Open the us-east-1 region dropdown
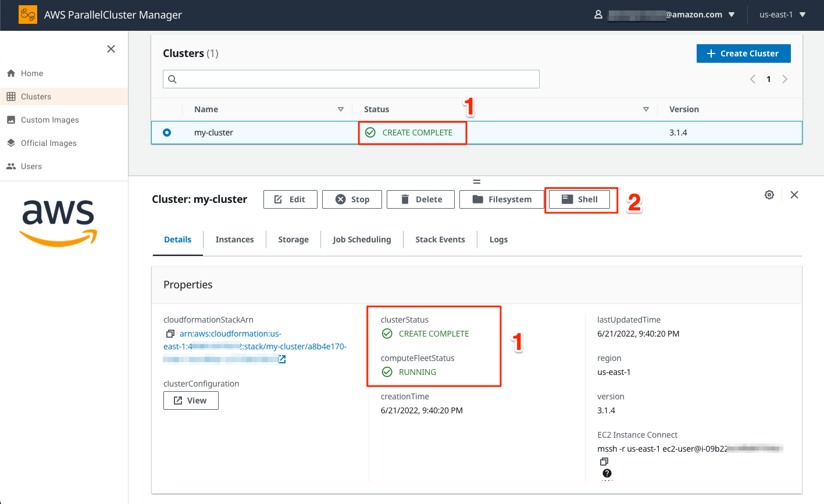The image size is (824, 504). tap(782, 15)
